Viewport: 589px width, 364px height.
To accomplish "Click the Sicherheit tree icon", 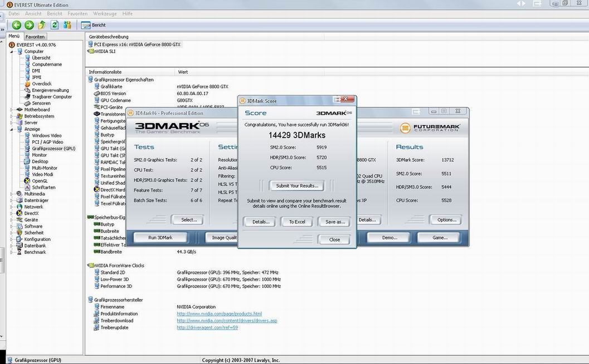I will click(x=20, y=233).
